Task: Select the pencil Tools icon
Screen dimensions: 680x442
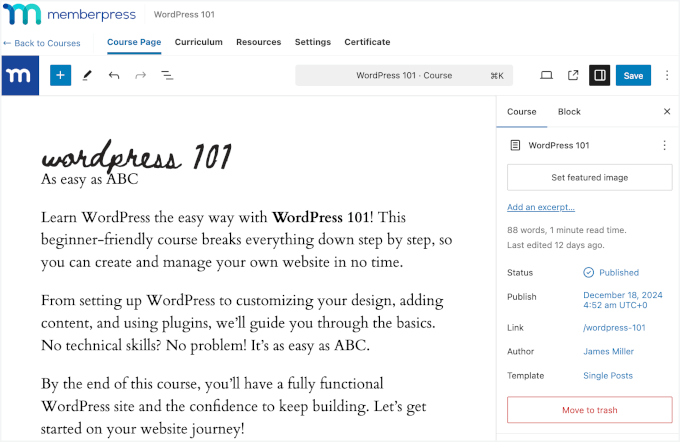Action: [87, 75]
